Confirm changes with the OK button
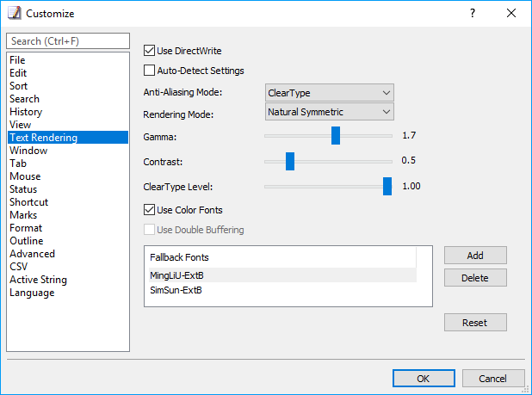This screenshot has width=532, height=395. [424, 378]
